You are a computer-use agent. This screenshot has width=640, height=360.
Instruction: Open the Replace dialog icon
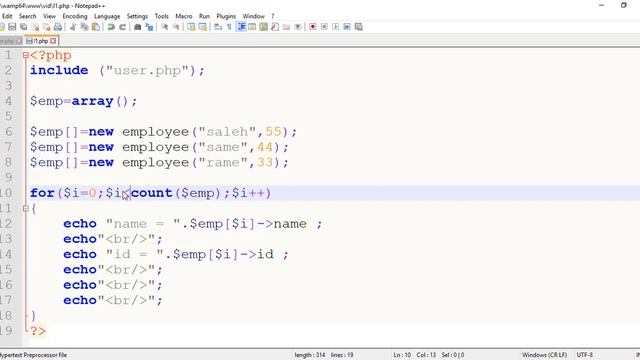[x=149, y=27]
